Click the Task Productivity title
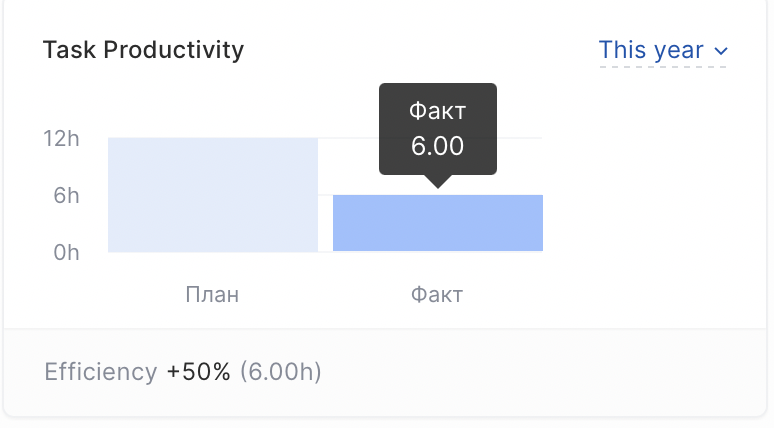774x428 pixels. 143,50
